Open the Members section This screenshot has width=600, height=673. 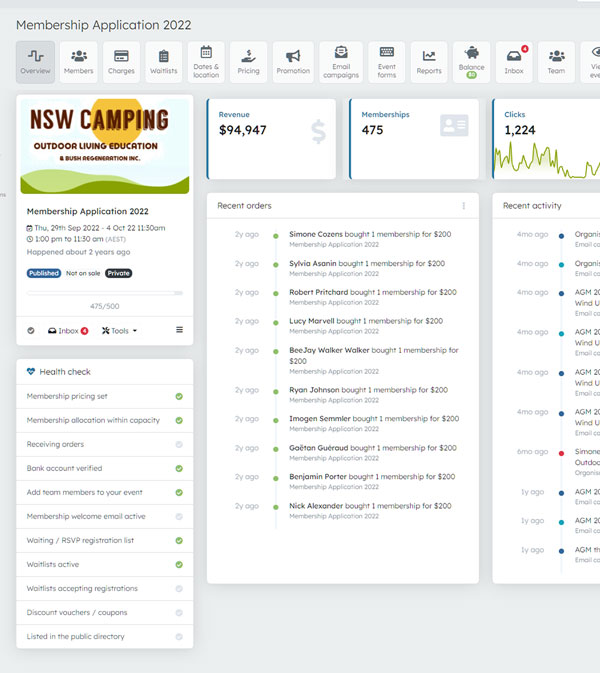pyautogui.click(x=79, y=62)
